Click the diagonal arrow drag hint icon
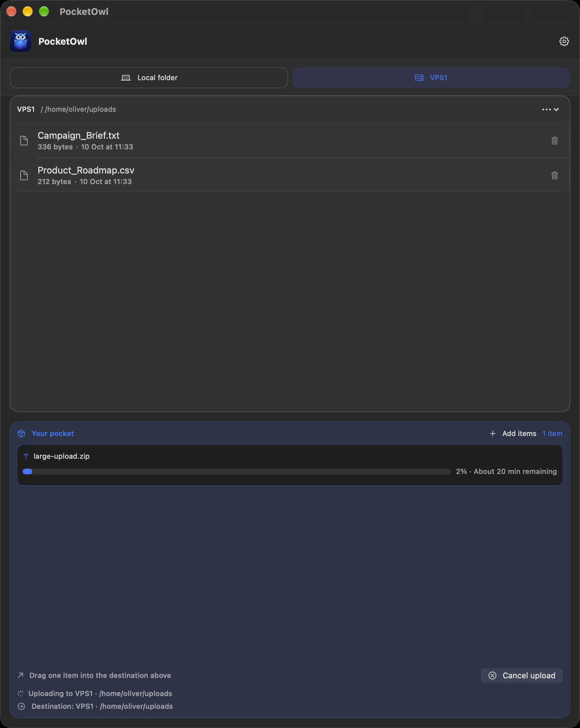The height and width of the screenshot is (728, 580). coord(21,675)
